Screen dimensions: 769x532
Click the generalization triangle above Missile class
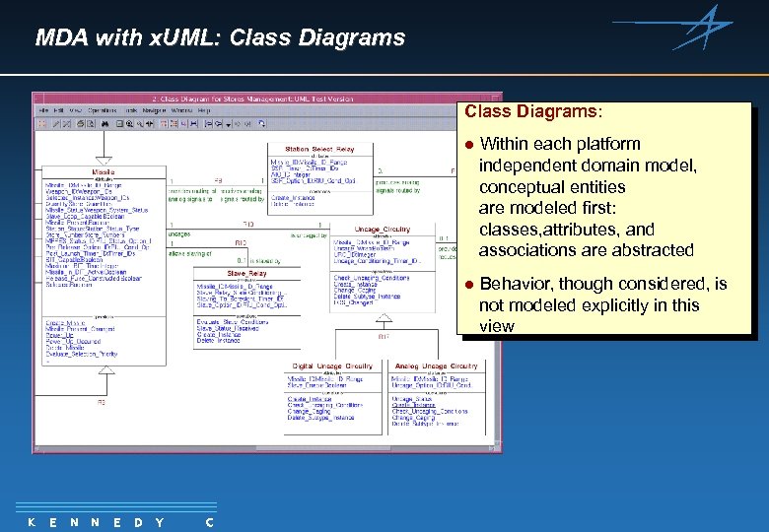[x=104, y=161]
